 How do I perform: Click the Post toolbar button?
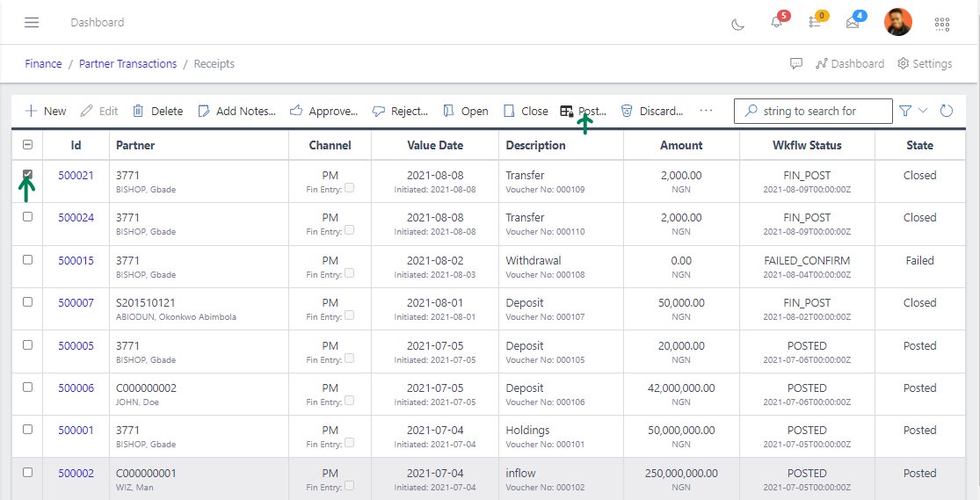tap(583, 111)
